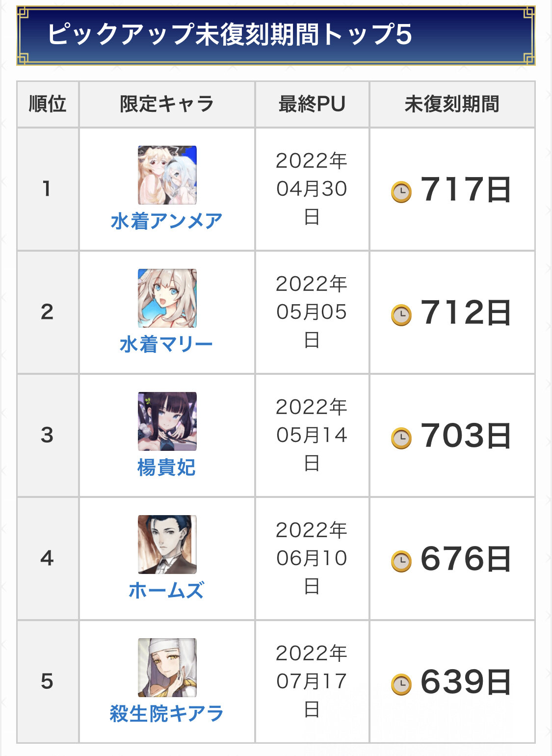Open the ホームズ character link
Screen dimensions: 552x756
167,591
